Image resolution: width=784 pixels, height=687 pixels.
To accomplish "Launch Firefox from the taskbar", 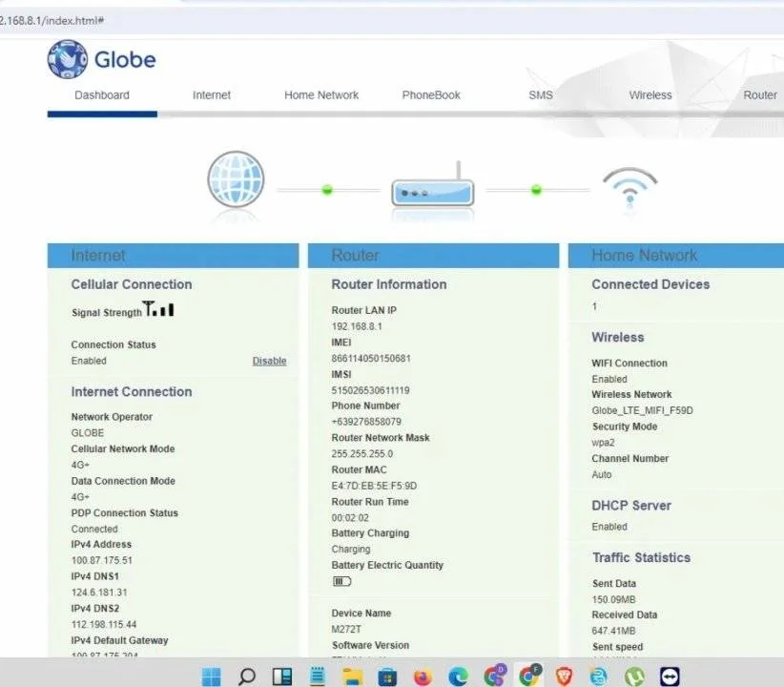I will pos(423,677).
